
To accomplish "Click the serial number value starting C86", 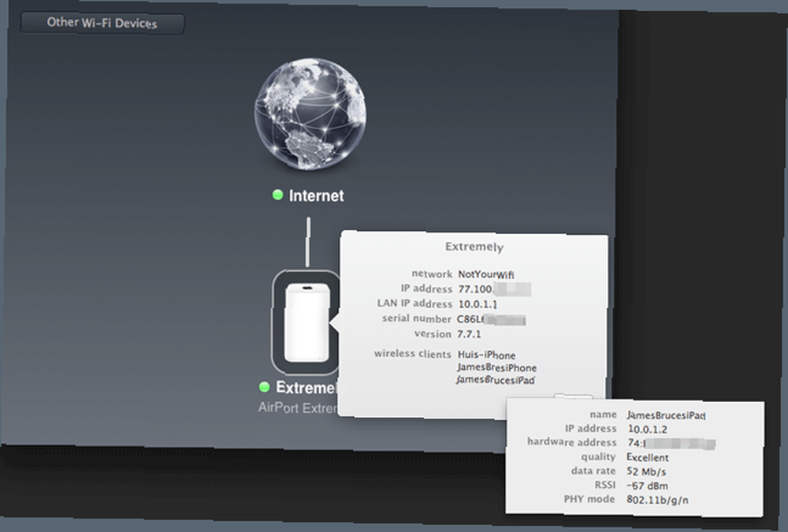I will tap(491, 319).
